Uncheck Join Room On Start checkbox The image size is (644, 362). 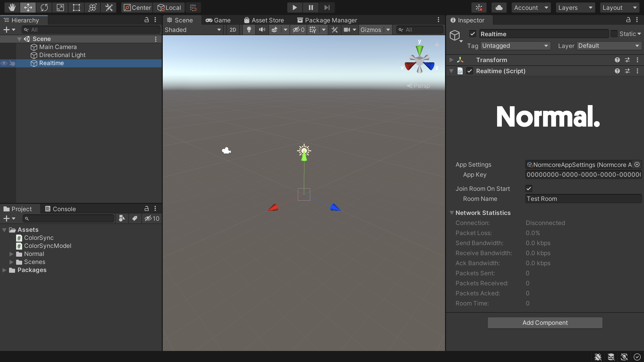(529, 189)
